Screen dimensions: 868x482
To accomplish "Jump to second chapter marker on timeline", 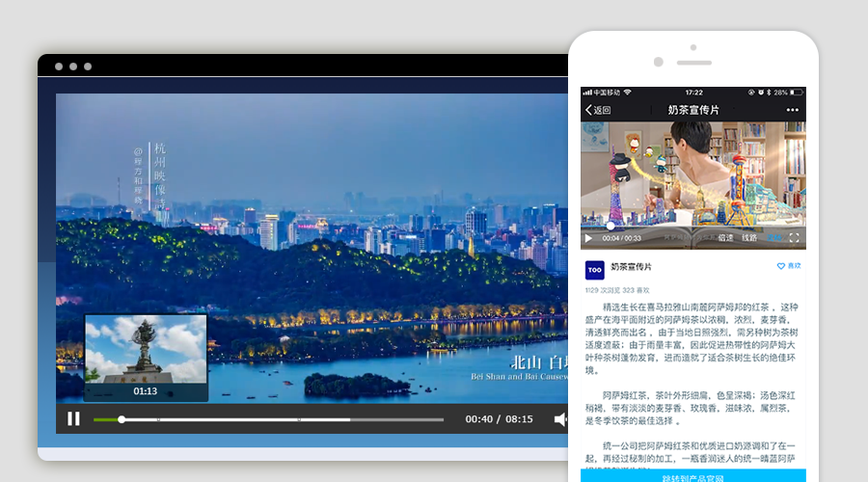I will click(x=299, y=419).
